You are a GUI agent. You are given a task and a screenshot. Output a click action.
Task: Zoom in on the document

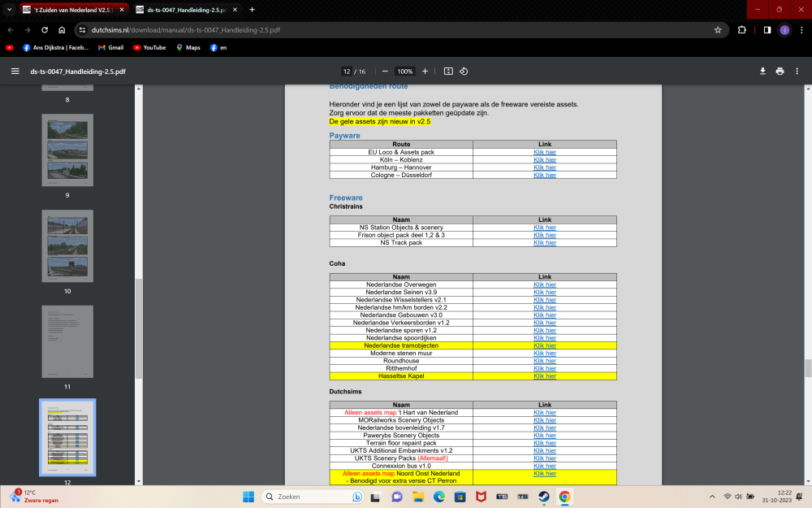424,71
